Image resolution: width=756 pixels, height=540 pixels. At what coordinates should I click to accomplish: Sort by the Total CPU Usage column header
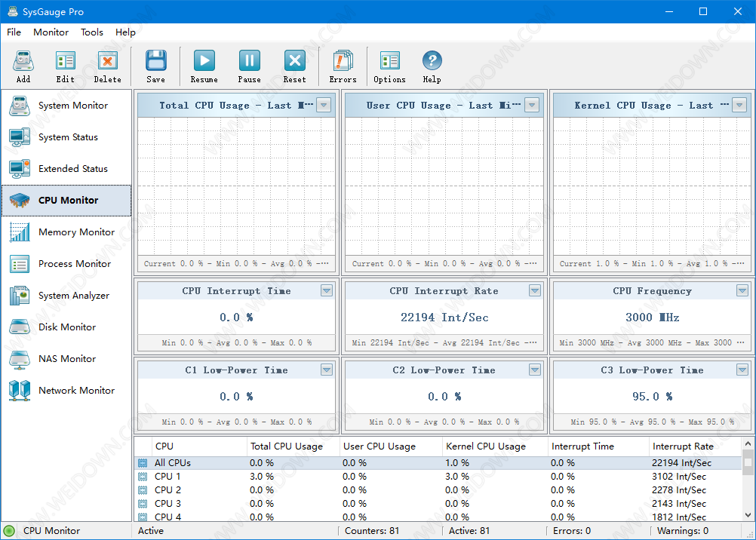point(293,446)
